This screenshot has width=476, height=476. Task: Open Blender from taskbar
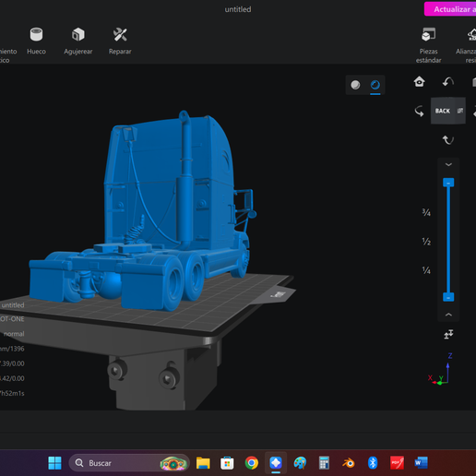pyautogui.click(x=349, y=463)
